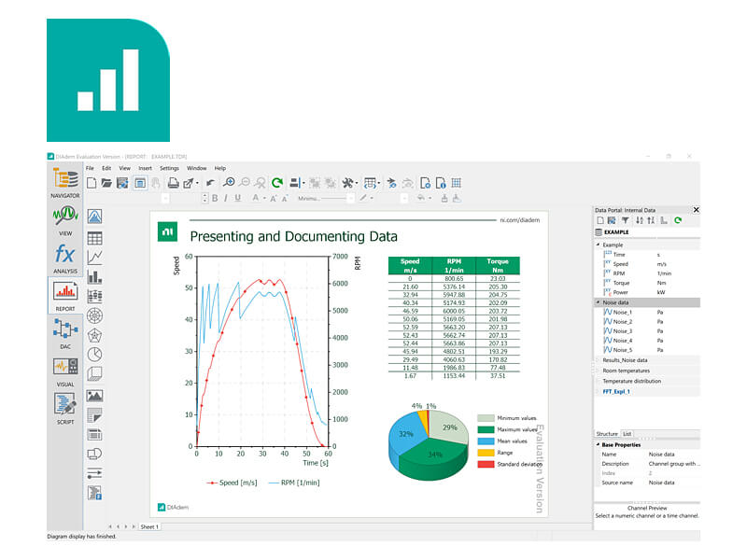Open the Edit menu
Image resolution: width=747 pixels, height=560 pixels.
pos(106,168)
